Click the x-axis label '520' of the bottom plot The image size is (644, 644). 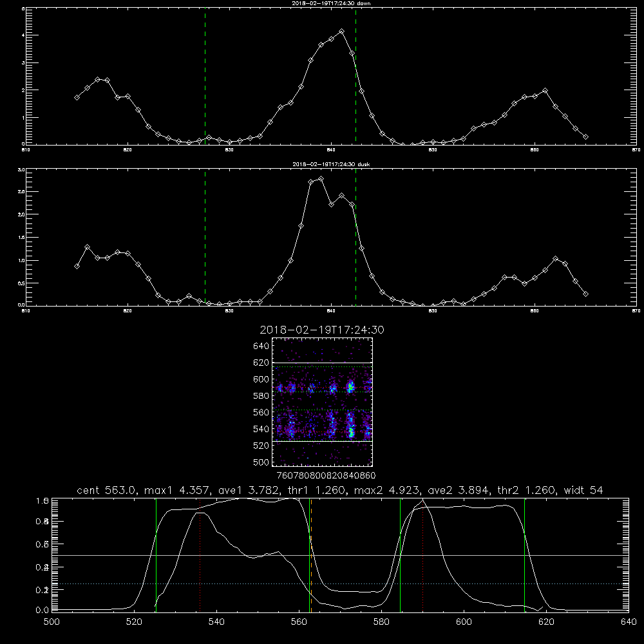pos(135,622)
